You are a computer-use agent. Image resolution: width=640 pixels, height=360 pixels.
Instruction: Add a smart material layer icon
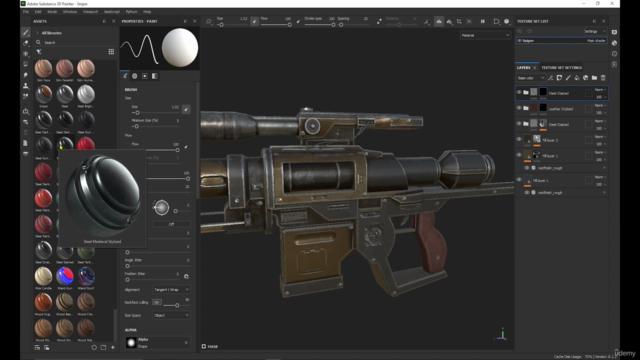586,78
